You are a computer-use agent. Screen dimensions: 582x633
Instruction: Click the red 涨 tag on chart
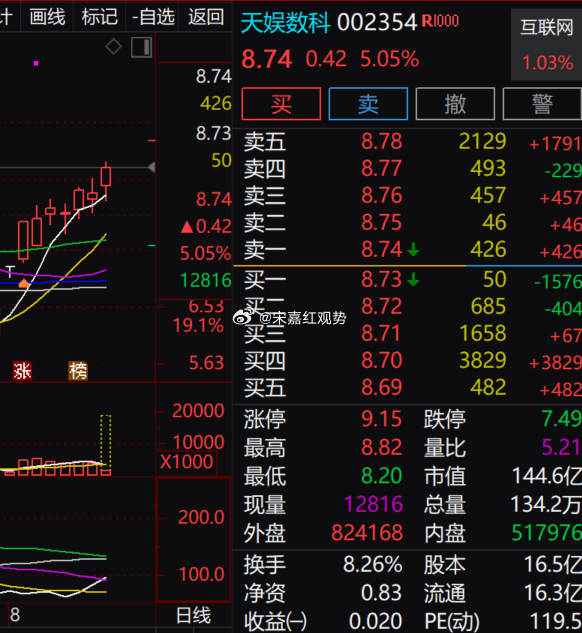tap(22, 371)
